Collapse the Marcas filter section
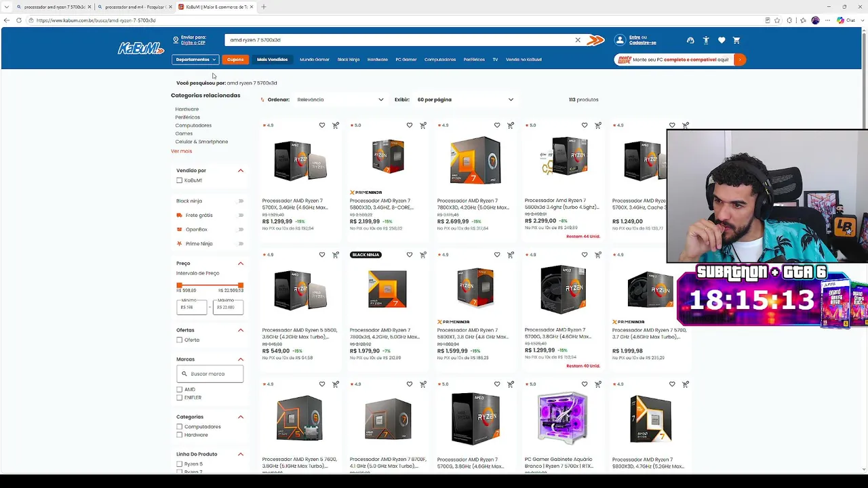The image size is (868, 488). point(241,359)
